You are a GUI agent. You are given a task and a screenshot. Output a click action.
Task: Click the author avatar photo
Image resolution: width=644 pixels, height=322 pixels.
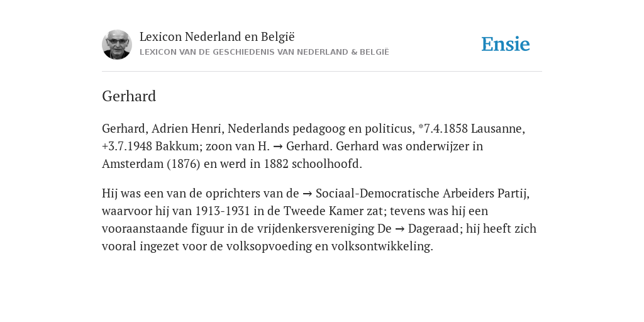(117, 45)
